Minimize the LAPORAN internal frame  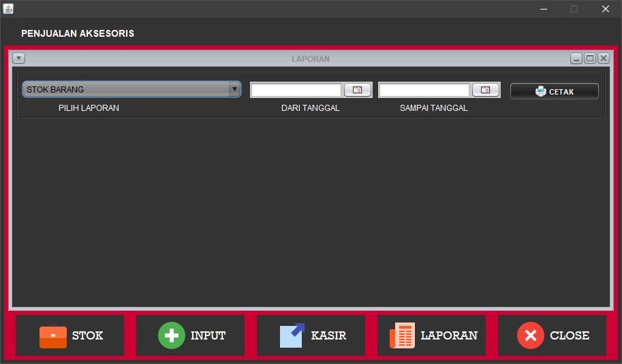pos(576,59)
